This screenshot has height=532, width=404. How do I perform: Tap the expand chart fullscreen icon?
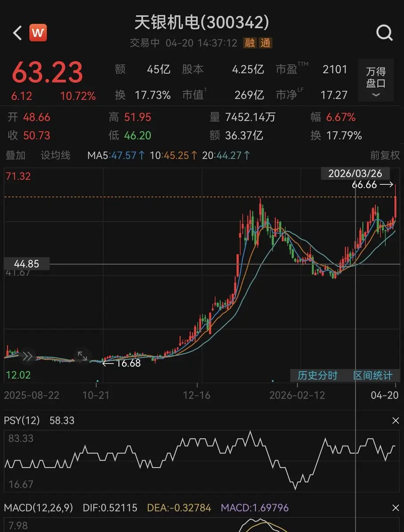pyautogui.click(x=82, y=356)
